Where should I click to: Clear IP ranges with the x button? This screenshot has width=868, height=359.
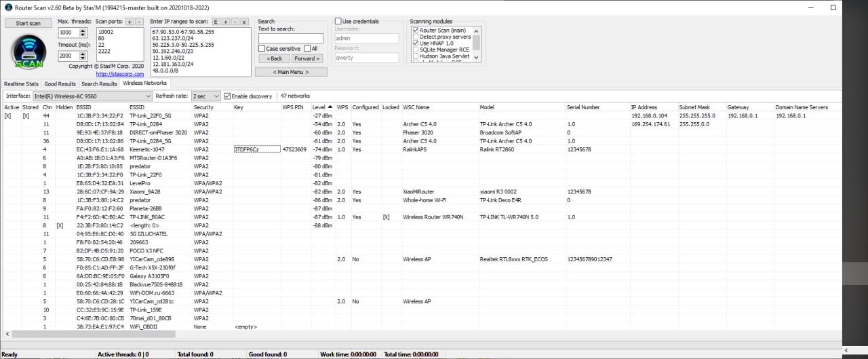point(244,22)
